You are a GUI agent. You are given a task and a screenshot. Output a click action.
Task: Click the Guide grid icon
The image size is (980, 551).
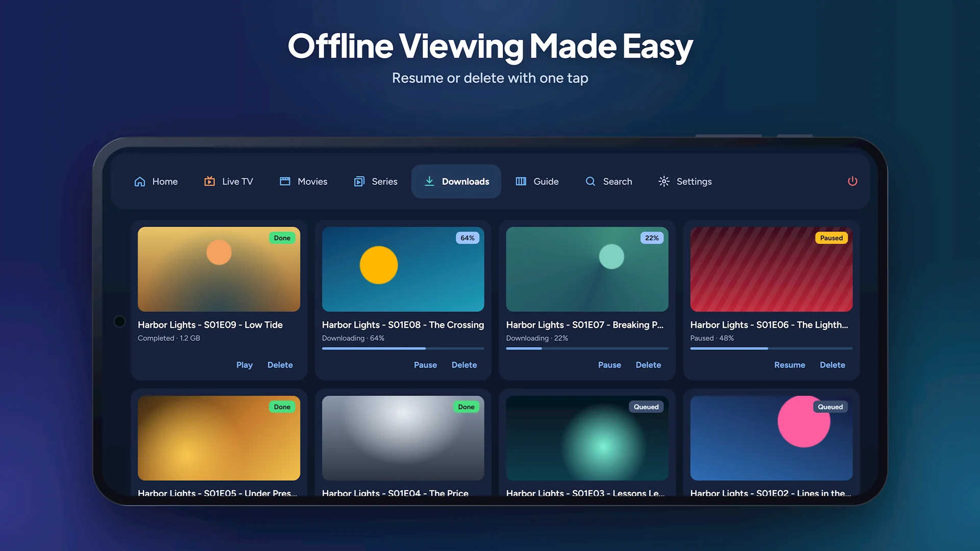pos(521,182)
